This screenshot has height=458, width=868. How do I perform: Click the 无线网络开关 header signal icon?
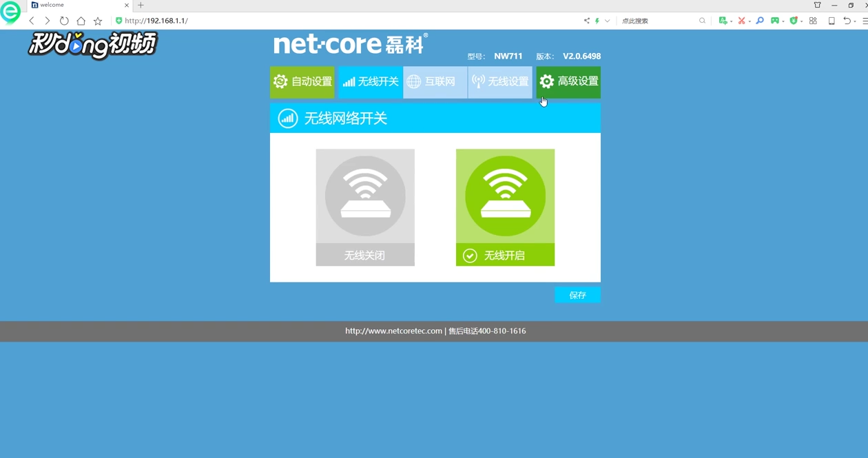[x=287, y=118]
